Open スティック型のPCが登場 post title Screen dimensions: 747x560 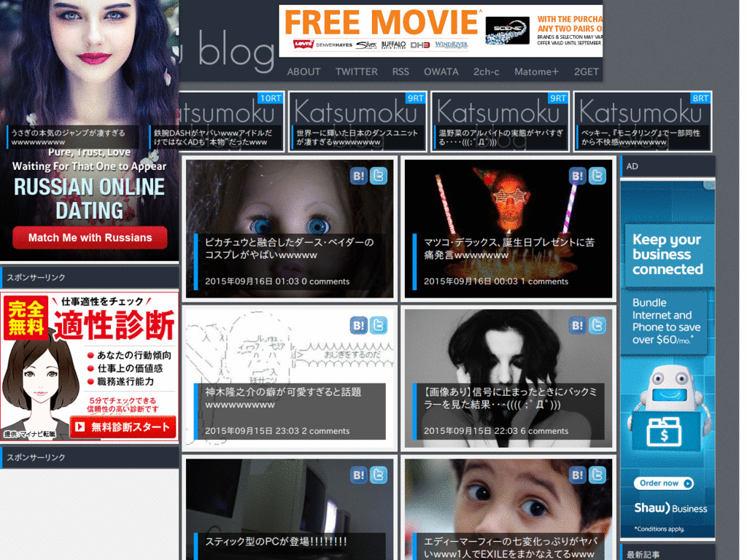point(276,542)
